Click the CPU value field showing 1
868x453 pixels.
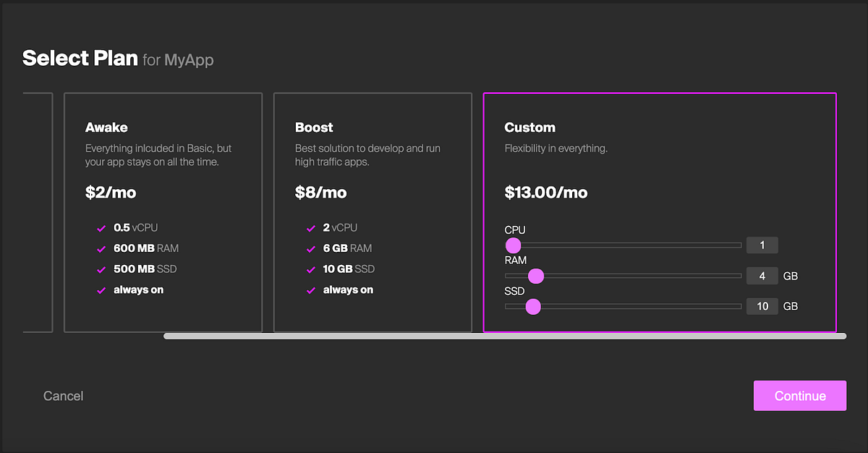tap(762, 245)
